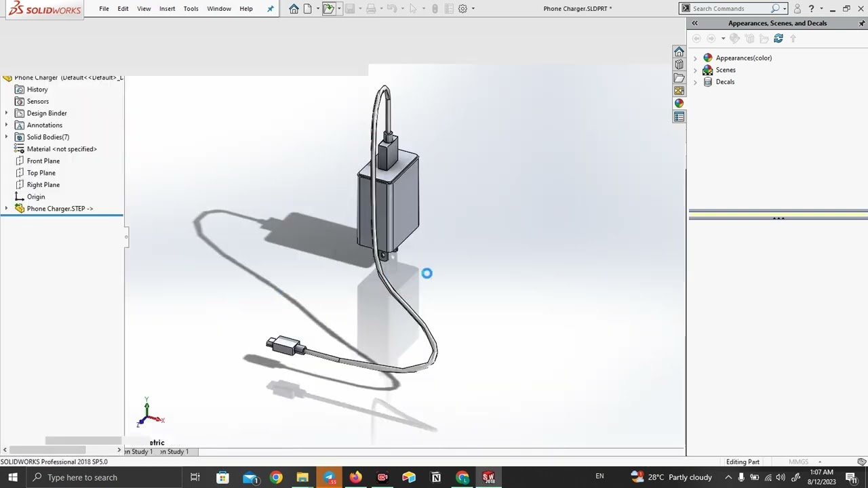Expand Appearances(color) folder

pos(695,58)
